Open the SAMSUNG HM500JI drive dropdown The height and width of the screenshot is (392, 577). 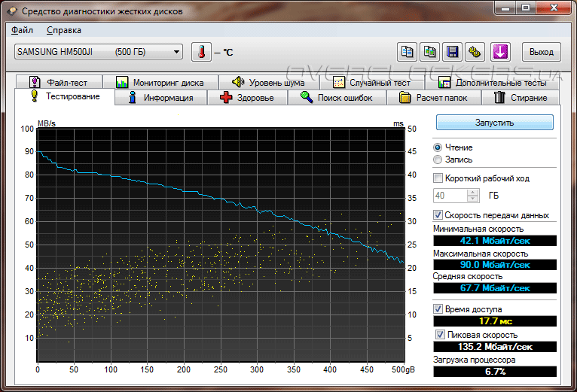coord(98,52)
